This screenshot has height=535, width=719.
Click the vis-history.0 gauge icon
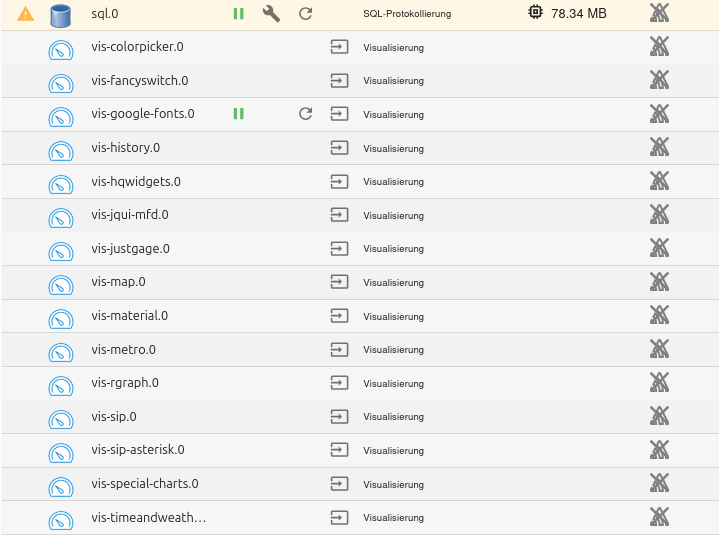(x=61, y=149)
